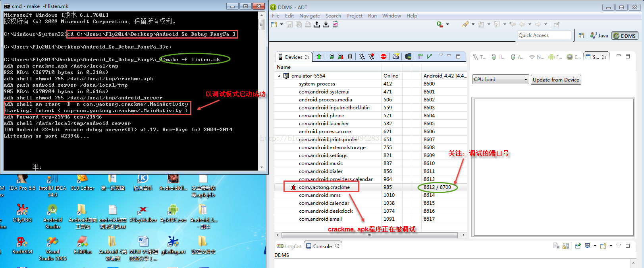Viewport: 644px width, 268px height.
Task: Open the Heap tab in right panel
Action: tap(498, 57)
